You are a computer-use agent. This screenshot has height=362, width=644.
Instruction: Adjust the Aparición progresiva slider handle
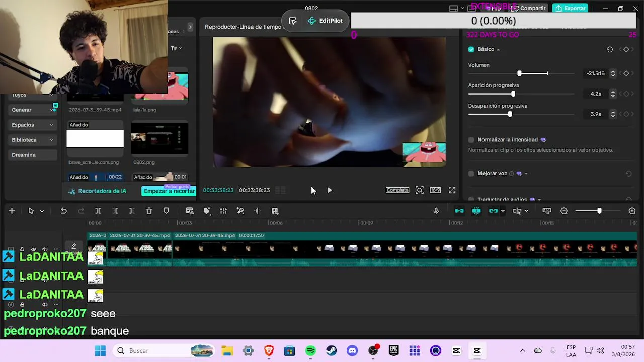[513, 94]
